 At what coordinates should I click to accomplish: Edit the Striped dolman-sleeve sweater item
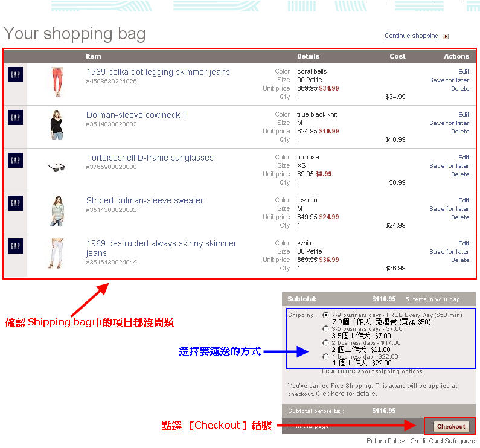464,200
